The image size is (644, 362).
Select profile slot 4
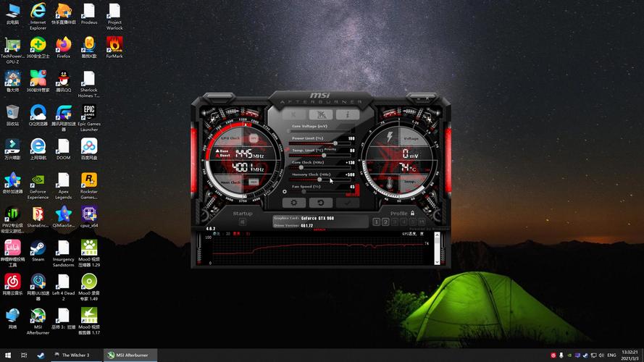[x=403, y=222]
